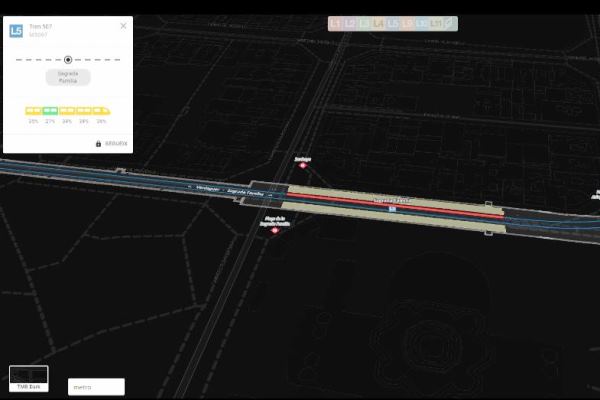Click the lock icon in panel footer
This screenshot has height=400, width=600.
pyautogui.click(x=98, y=144)
